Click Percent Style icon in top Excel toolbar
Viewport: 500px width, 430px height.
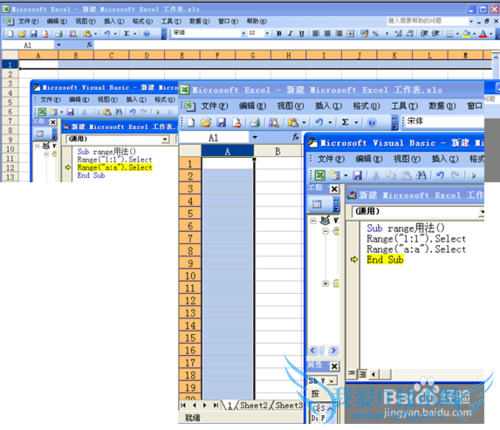click(375, 33)
